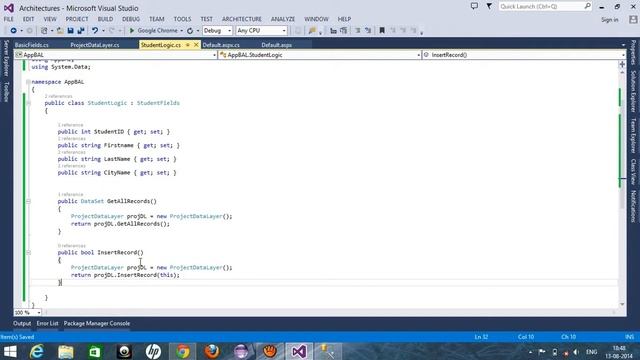This screenshot has height=360, width=640.
Task: Open the Windows Start button
Action: tap(10, 351)
